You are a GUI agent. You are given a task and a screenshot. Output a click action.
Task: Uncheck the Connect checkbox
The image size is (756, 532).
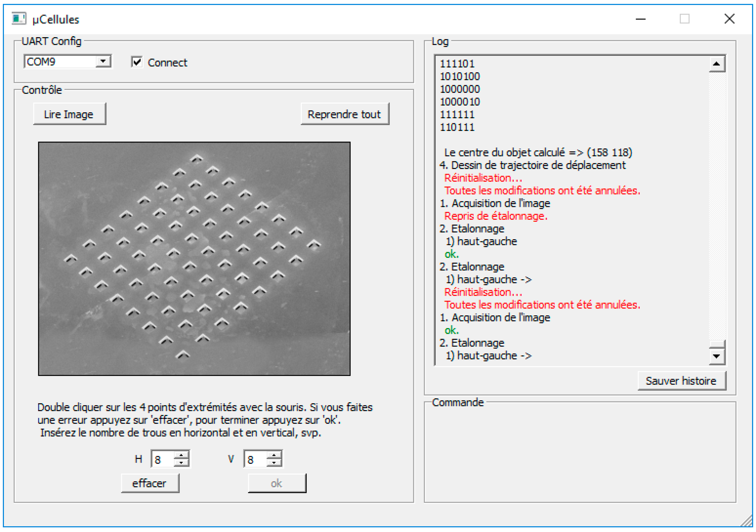(137, 62)
